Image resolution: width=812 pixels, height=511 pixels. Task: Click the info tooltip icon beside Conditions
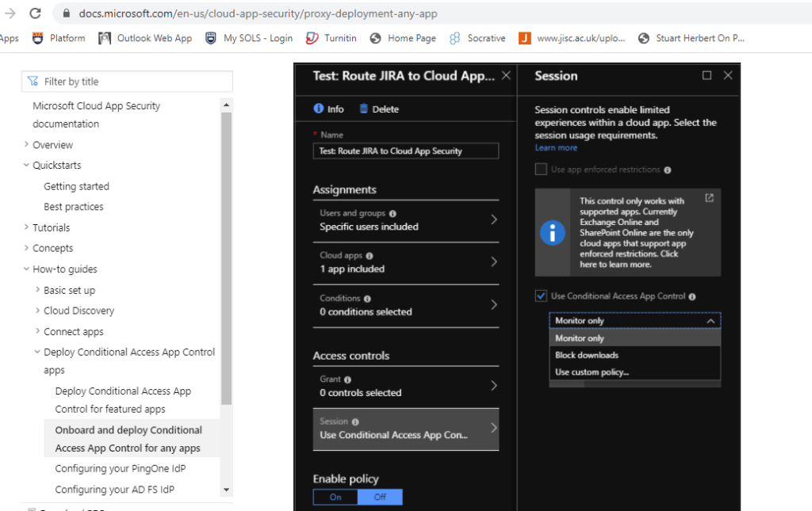366,299
